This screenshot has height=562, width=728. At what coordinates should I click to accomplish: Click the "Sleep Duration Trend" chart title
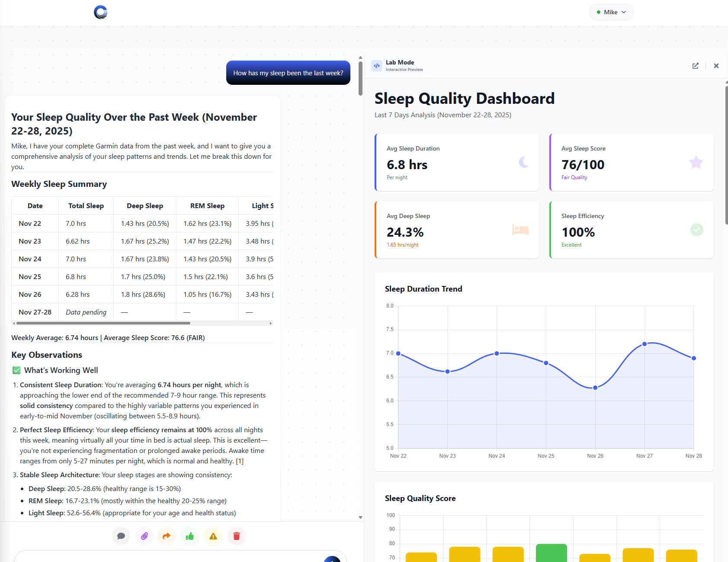point(423,289)
